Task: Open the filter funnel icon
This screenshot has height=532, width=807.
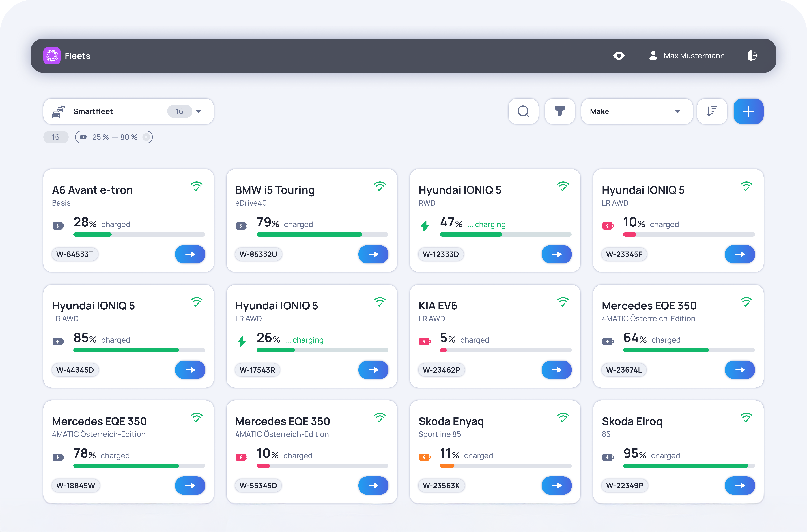Action: tap(560, 111)
